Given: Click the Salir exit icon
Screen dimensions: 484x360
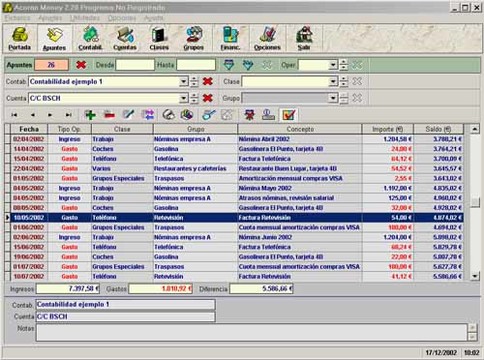Looking at the screenshot, I should point(304,39).
